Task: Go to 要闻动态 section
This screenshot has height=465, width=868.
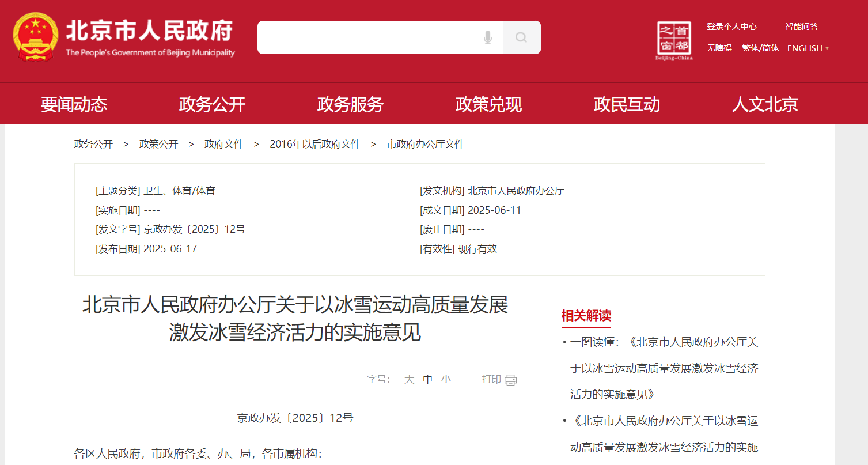Action: 74,104
